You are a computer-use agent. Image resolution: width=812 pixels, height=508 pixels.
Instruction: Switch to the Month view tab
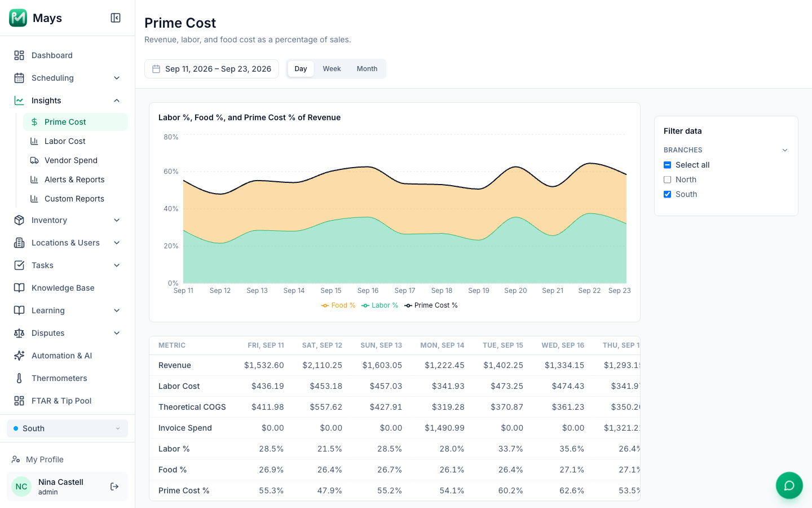367,69
